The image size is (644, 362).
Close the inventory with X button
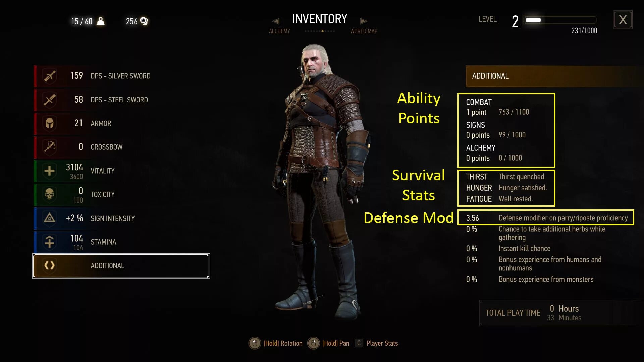(623, 20)
